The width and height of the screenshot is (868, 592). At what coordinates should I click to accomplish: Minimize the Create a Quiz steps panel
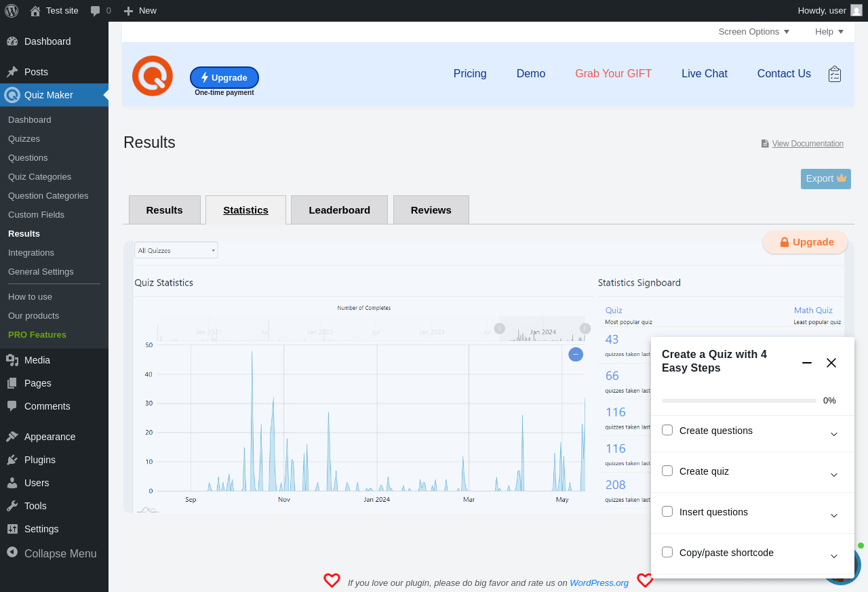point(807,363)
